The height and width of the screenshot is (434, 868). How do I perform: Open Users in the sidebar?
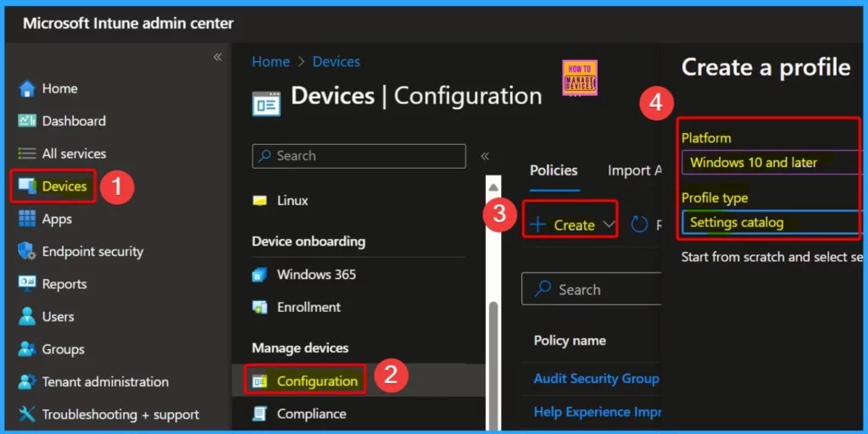point(46,317)
